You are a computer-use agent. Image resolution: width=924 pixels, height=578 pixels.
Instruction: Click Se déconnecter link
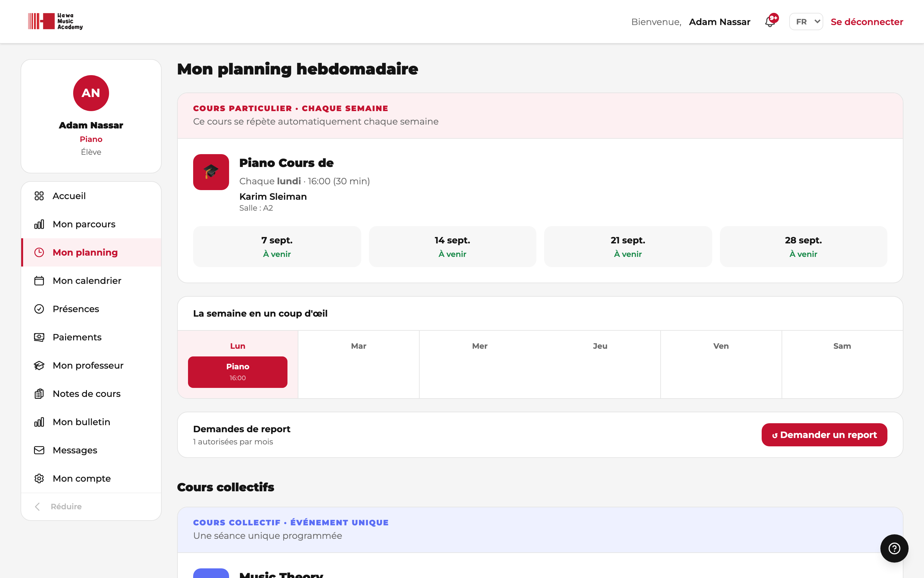click(x=867, y=22)
